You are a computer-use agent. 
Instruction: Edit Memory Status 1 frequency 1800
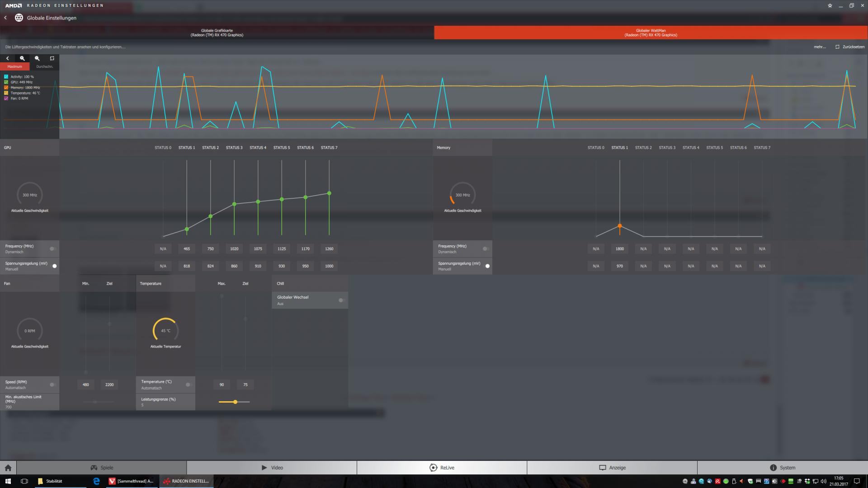(620, 249)
